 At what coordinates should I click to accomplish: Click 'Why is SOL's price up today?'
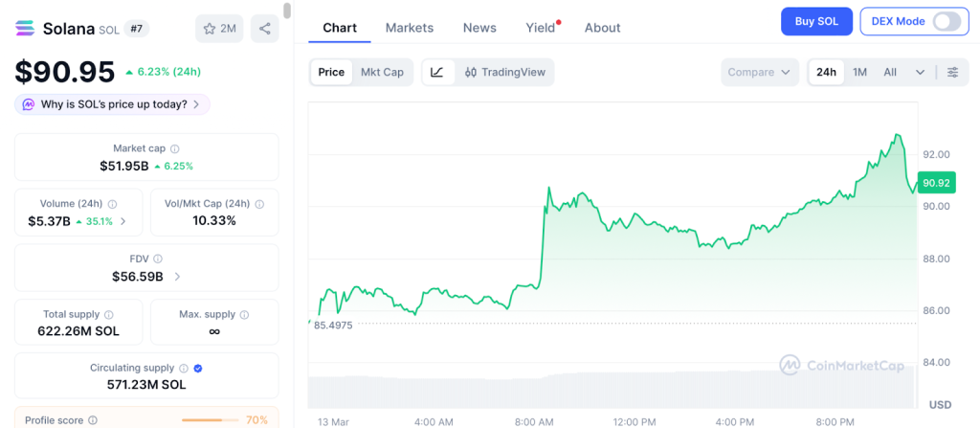pyautogui.click(x=112, y=104)
